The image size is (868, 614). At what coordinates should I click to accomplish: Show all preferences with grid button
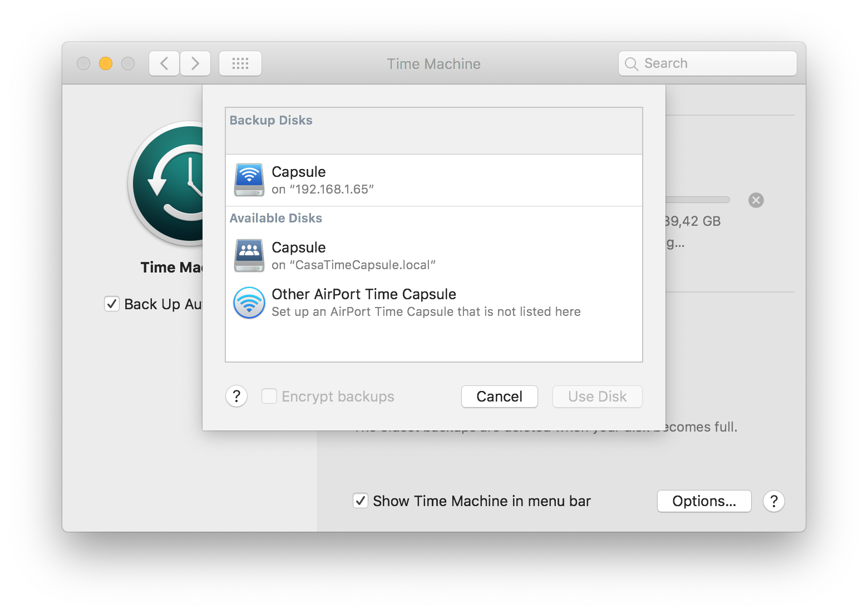pos(240,63)
